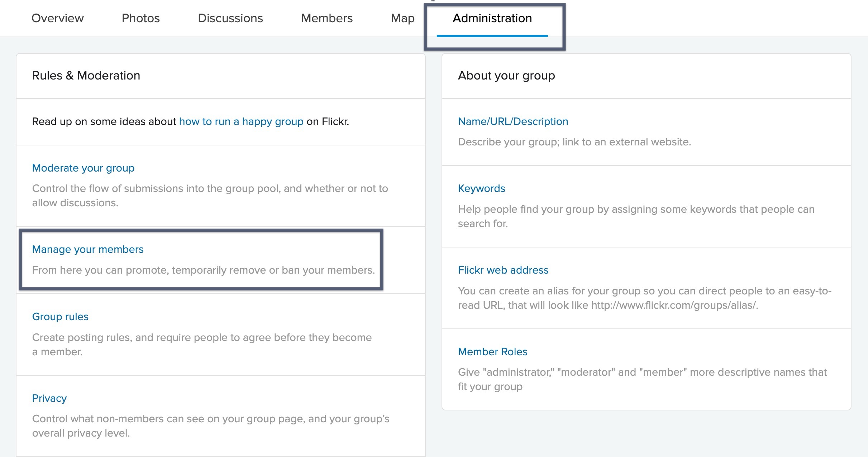Viewport: 868px width, 457px height.
Task: Open Member Roles link
Action: pyautogui.click(x=492, y=352)
